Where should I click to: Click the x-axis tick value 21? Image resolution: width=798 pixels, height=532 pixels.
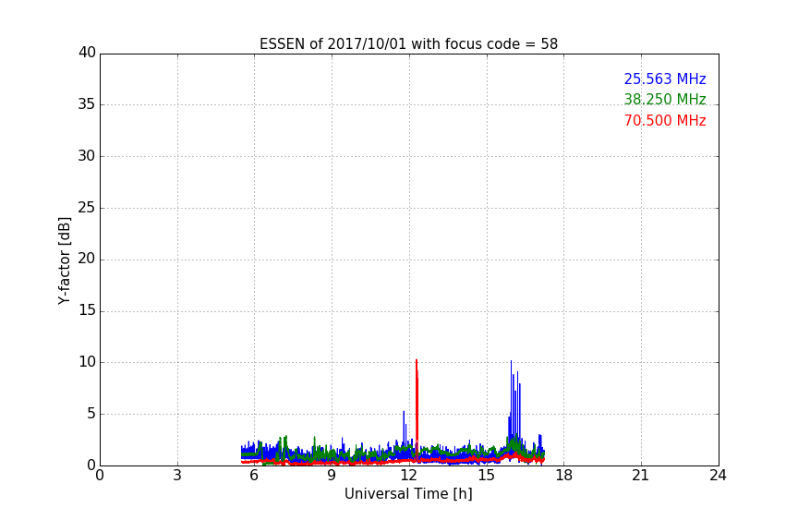(x=641, y=476)
